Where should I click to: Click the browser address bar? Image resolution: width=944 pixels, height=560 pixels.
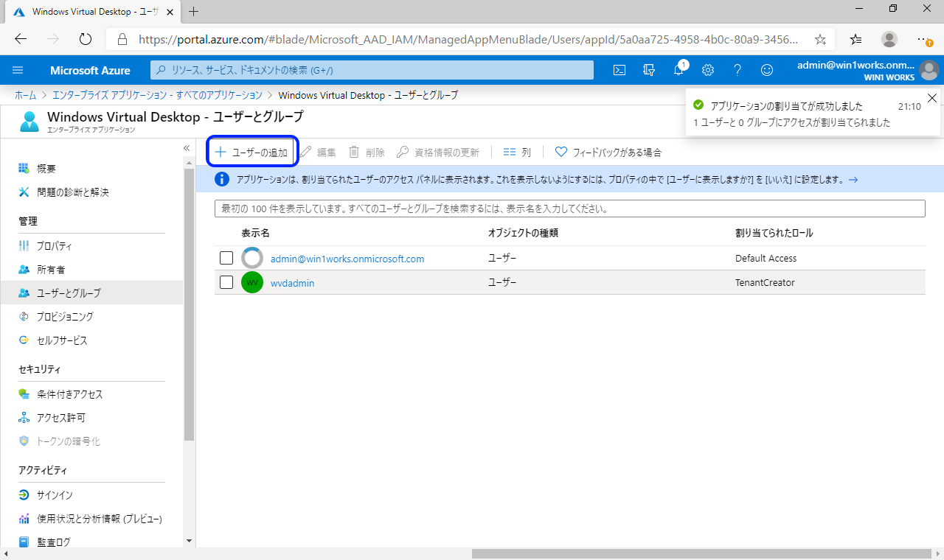click(470, 39)
